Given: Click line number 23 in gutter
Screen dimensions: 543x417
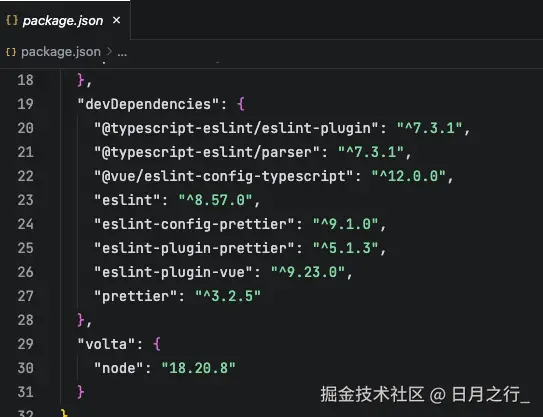Looking at the screenshot, I should pos(25,200).
